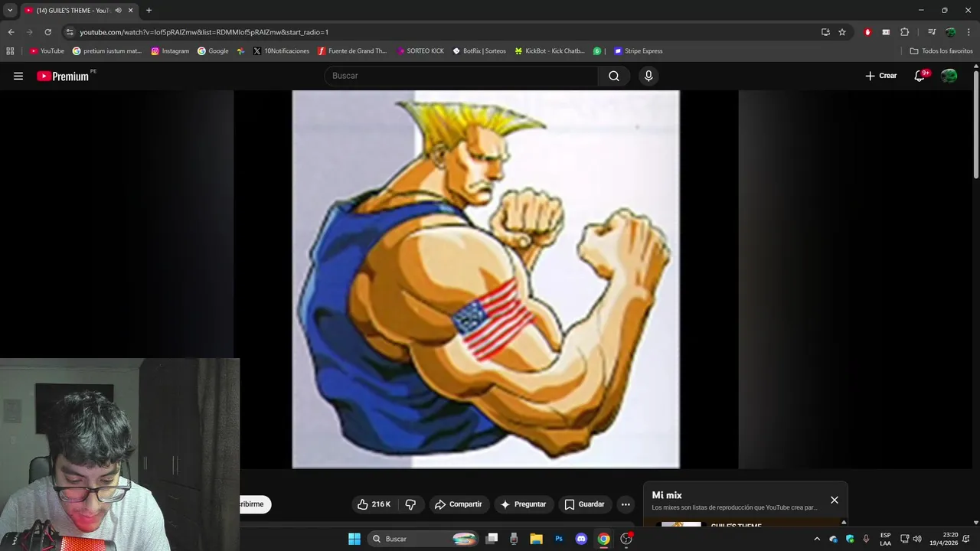Viewport: 980px width, 551px height.
Task: Open the Windows Start menu
Action: [x=354, y=539]
